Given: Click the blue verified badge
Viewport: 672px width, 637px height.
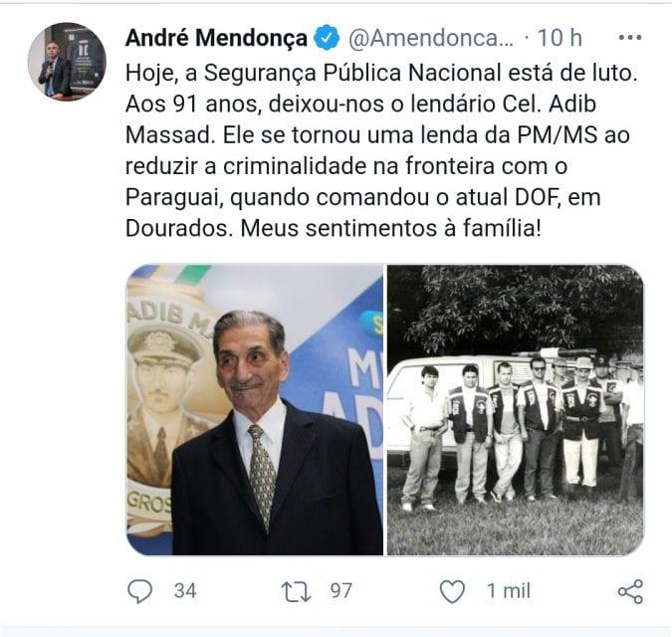Looking at the screenshot, I should (x=327, y=38).
